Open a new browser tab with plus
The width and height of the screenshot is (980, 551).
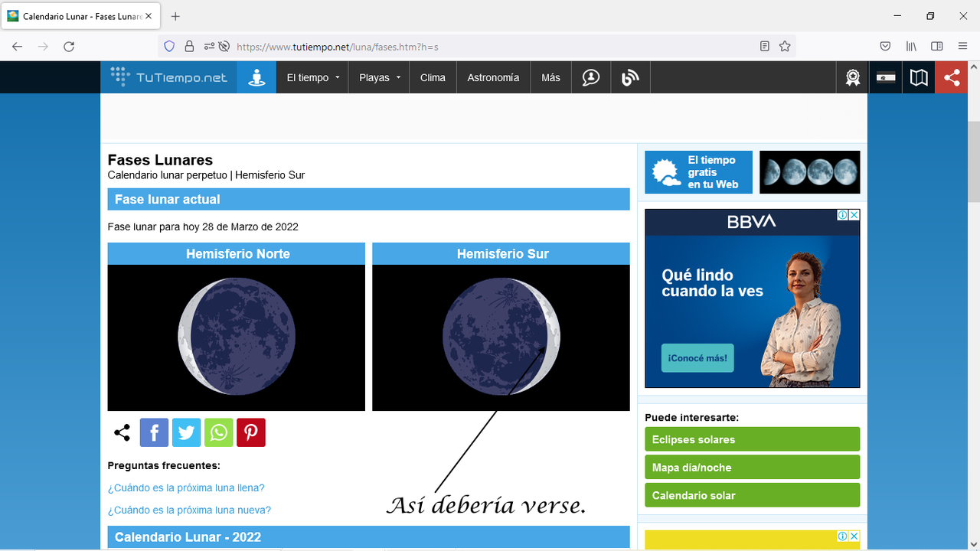point(175,16)
